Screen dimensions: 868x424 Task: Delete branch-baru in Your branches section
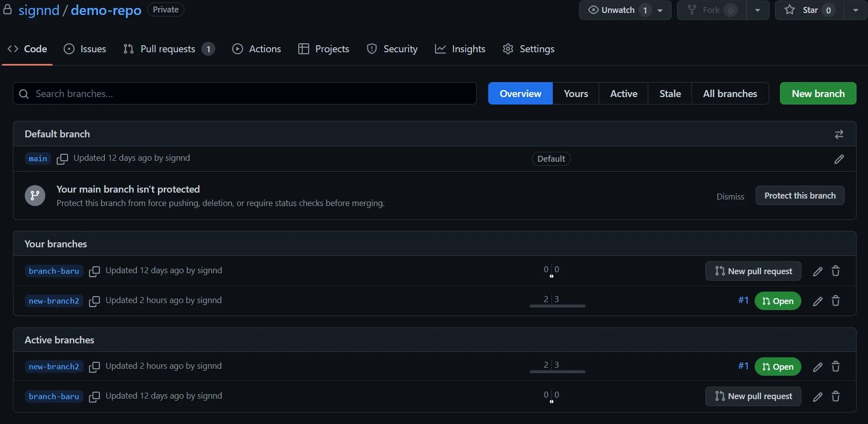836,271
